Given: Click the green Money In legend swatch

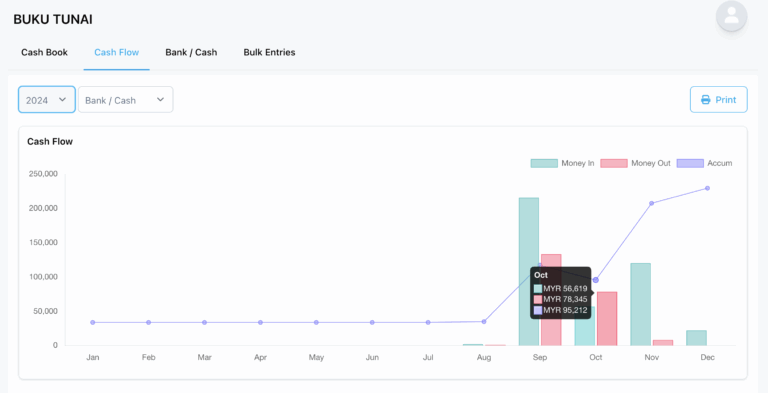Looking at the screenshot, I should pyautogui.click(x=544, y=163).
